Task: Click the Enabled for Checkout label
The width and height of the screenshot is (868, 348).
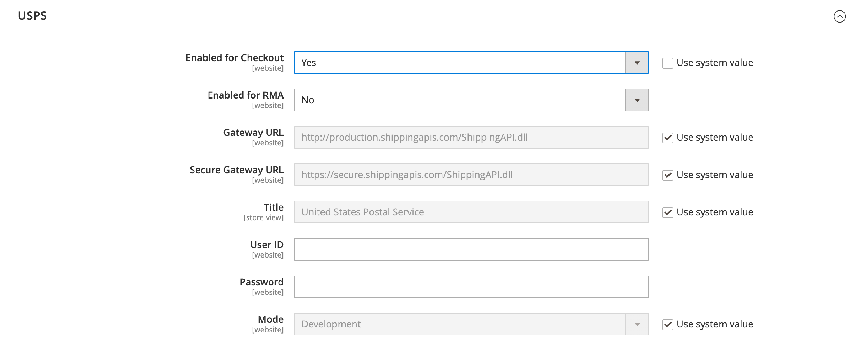Action: [x=234, y=58]
